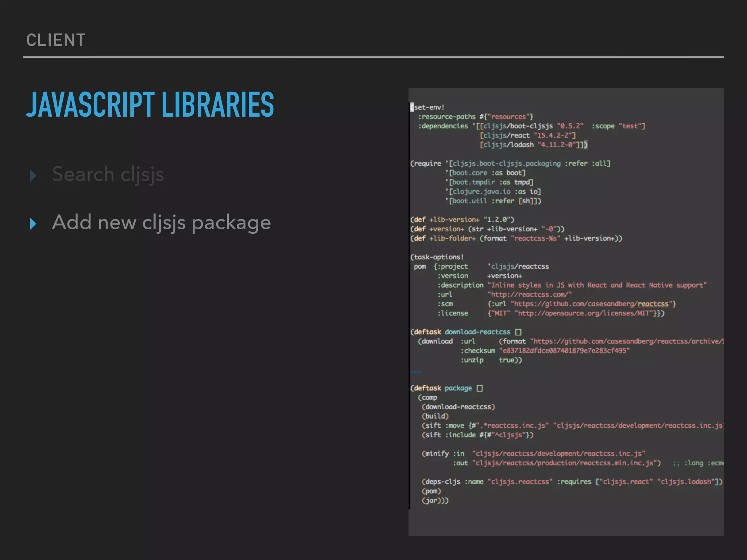Image resolution: width=747 pixels, height=560 pixels.
Task: Click the '(sift :move' line
Action: [x=573, y=426]
